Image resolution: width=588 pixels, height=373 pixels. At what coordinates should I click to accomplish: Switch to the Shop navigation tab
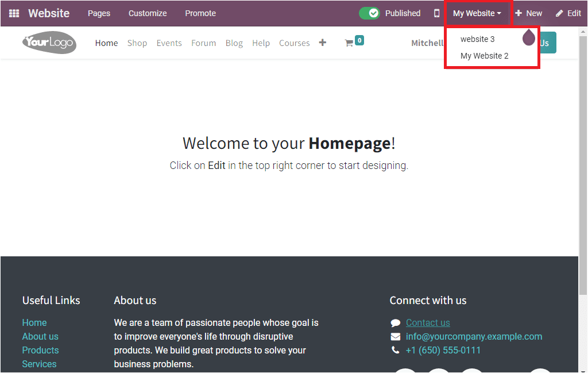[137, 43]
